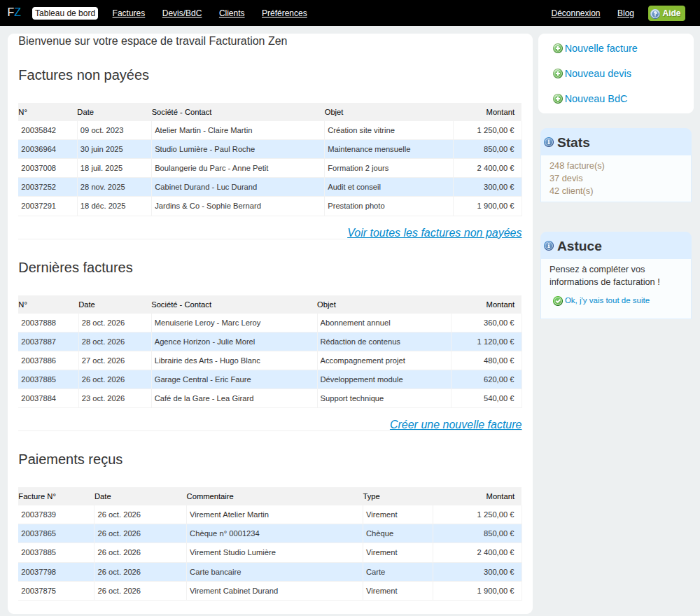Select payment row Chèque n° 0001234
The image size is (700, 616).
pos(269,534)
